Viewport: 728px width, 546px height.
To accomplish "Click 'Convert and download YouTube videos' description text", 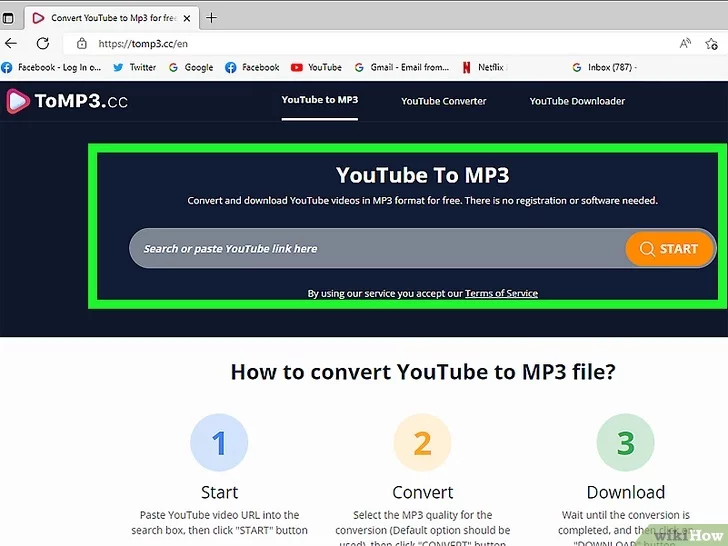I will [422, 201].
